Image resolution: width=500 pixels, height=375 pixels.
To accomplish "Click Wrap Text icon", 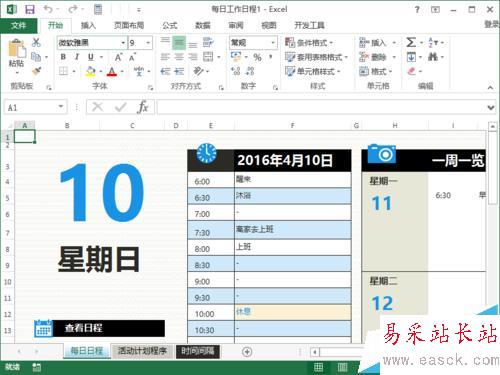I will coord(208,42).
